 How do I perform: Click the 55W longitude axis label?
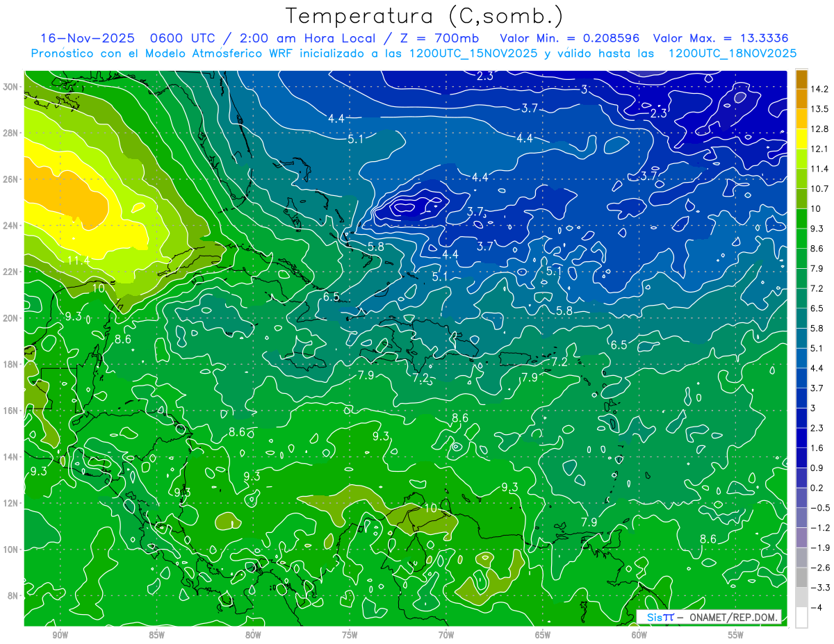click(736, 635)
